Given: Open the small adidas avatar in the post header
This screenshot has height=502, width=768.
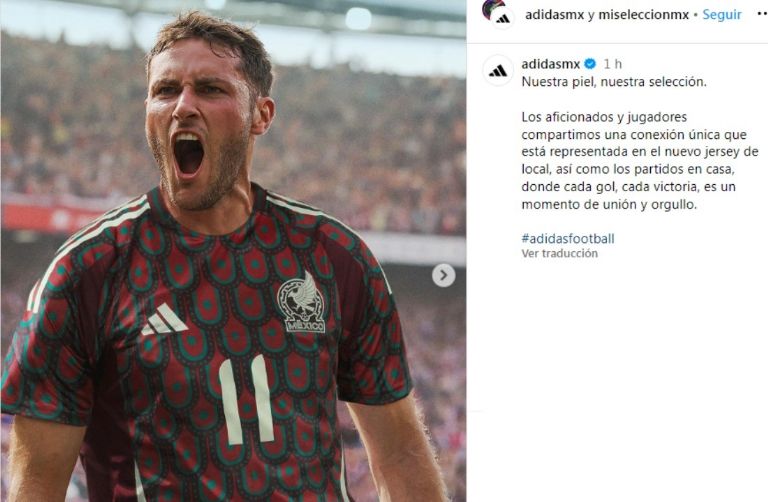Looking at the screenshot, I should click(x=503, y=20).
